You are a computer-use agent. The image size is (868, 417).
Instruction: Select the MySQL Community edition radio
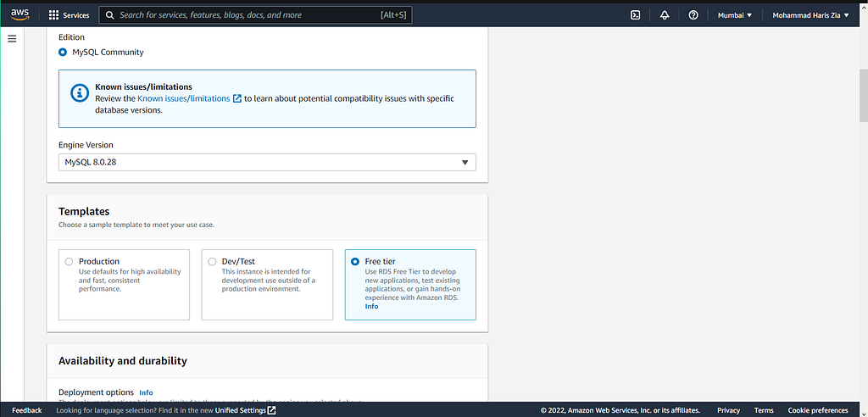[63, 52]
